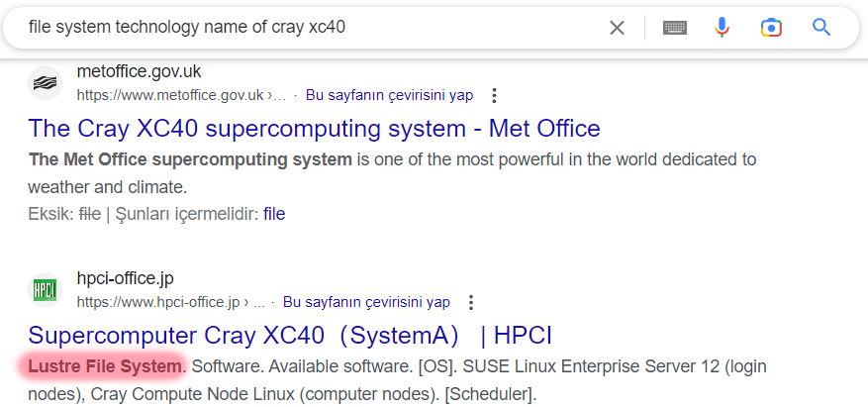Open The Cray XC40 supercomputing system link
Viewport: 868px width, 407px height.
(x=315, y=129)
